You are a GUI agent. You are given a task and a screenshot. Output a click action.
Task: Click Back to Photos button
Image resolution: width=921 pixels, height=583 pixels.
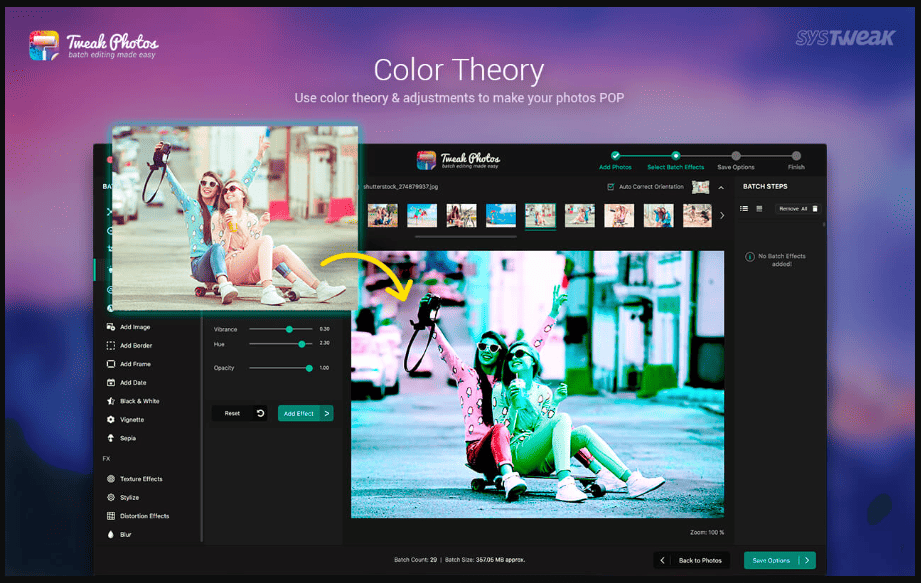(691, 560)
